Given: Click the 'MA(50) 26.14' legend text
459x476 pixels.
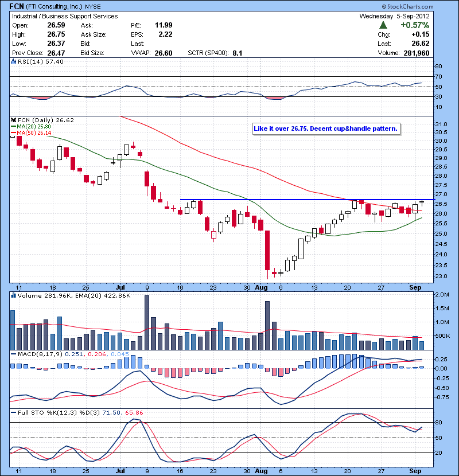Looking at the screenshot, I should [34, 133].
